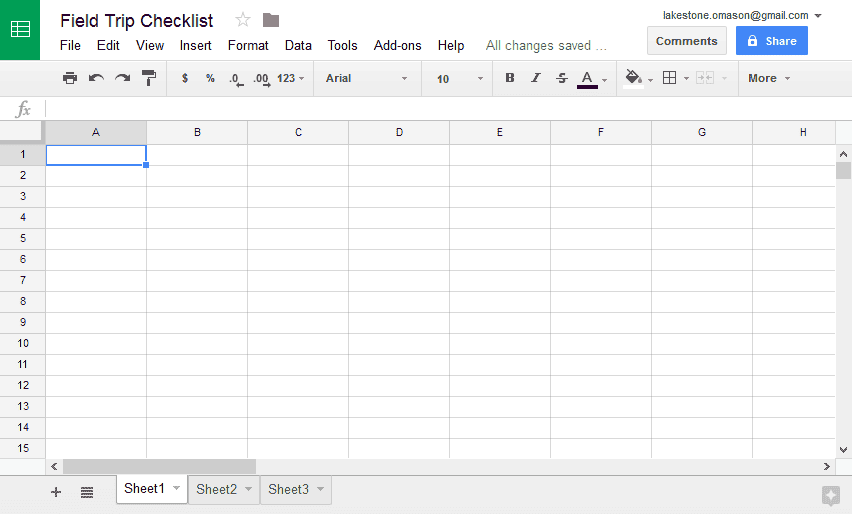
Task: Click the Explore star icon
Action: 831,496
